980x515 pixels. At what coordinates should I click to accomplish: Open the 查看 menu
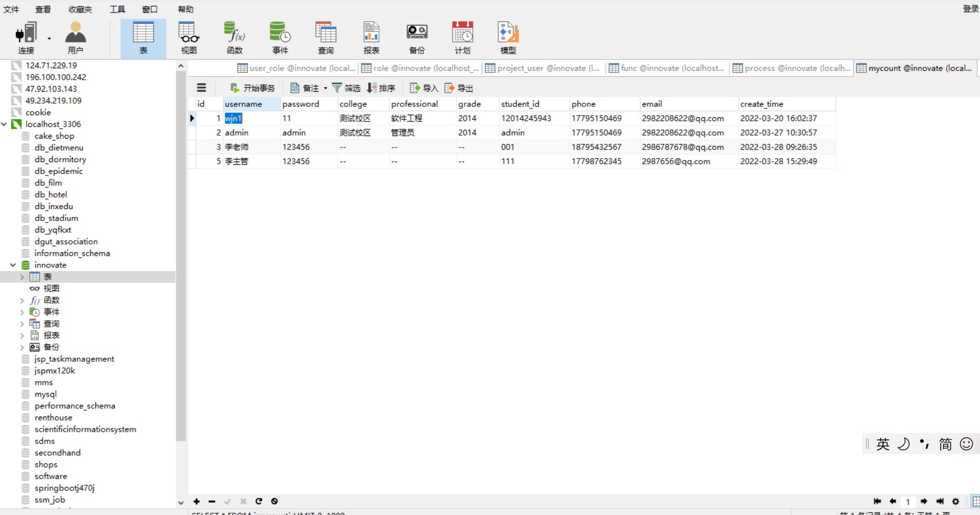43,9
